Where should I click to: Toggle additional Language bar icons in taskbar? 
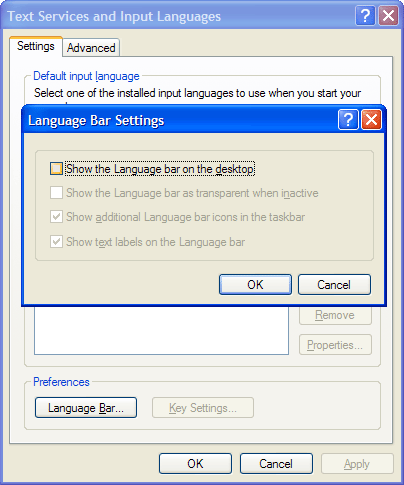tap(56, 217)
